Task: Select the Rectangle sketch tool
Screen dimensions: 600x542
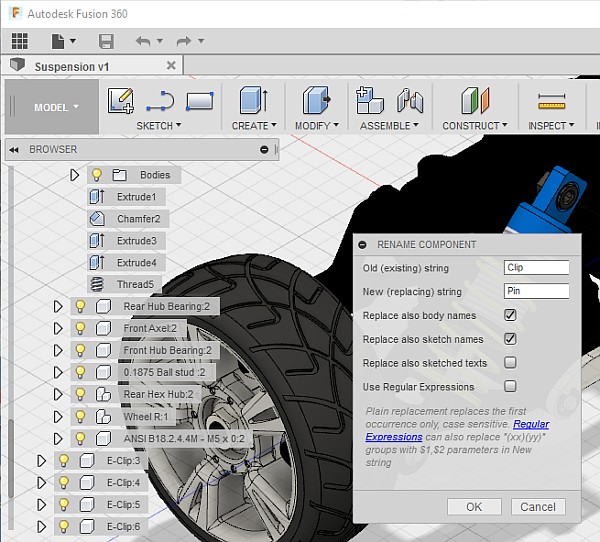Action: coord(199,101)
